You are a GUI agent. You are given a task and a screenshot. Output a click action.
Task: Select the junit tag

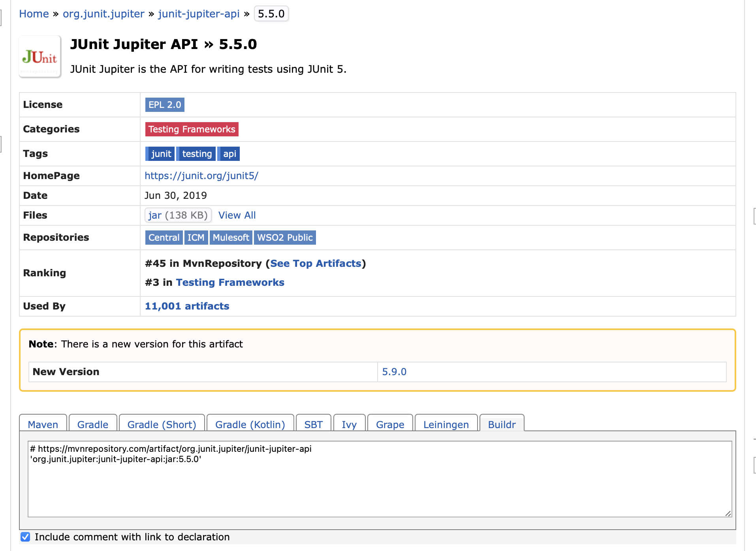click(160, 154)
